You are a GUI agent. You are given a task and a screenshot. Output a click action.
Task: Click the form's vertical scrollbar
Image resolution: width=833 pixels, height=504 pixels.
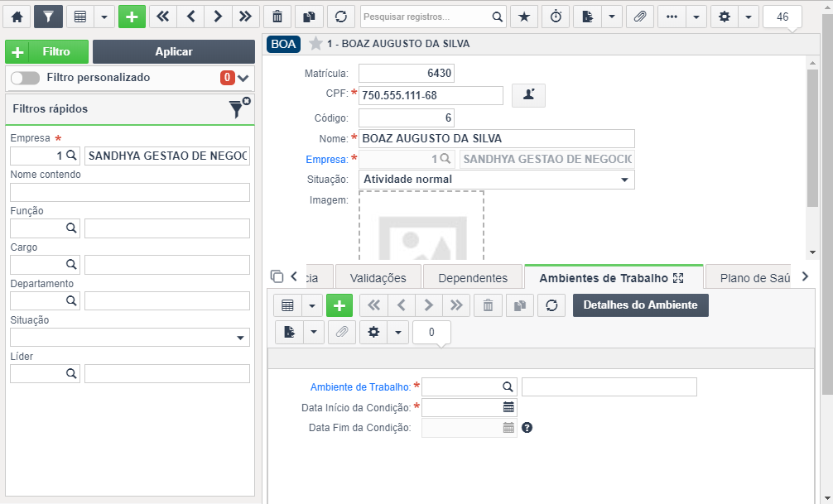point(812,138)
